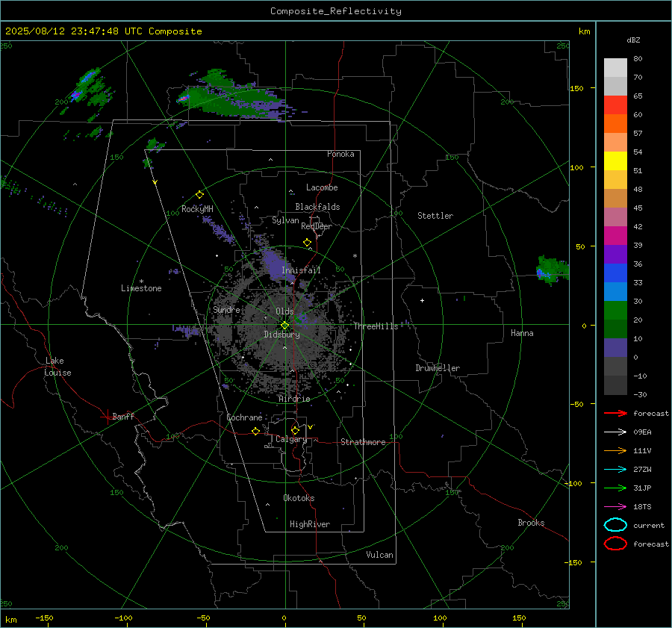Click the Composite_Reflectivity title
The width and height of the screenshot is (672, 628).
[336, 11]
